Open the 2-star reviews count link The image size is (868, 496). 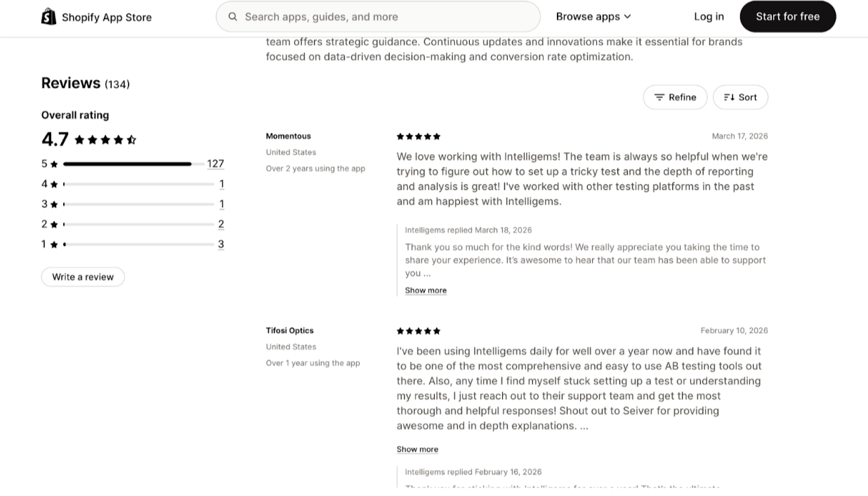coord(221,224)
